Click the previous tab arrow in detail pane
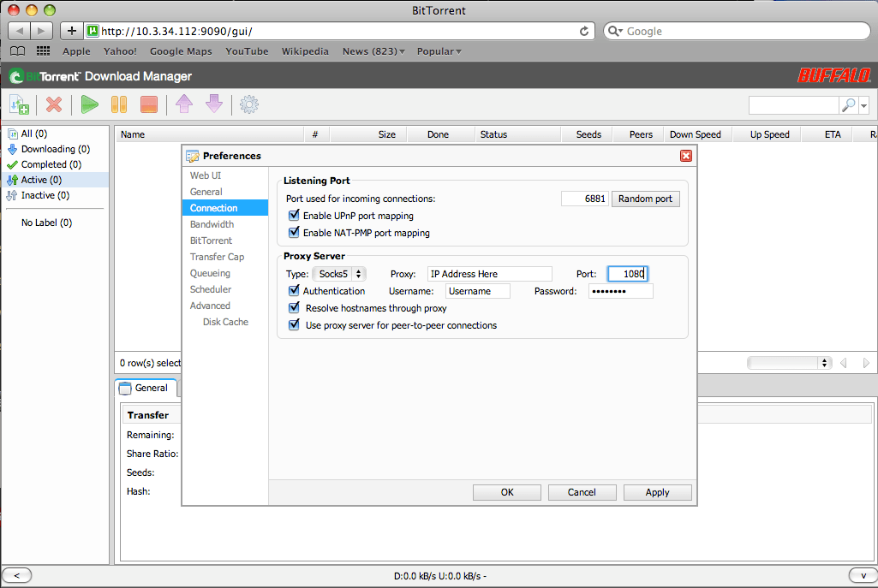Image resolution: width=878 pixels, height=588 pixels. pos(843,363)
